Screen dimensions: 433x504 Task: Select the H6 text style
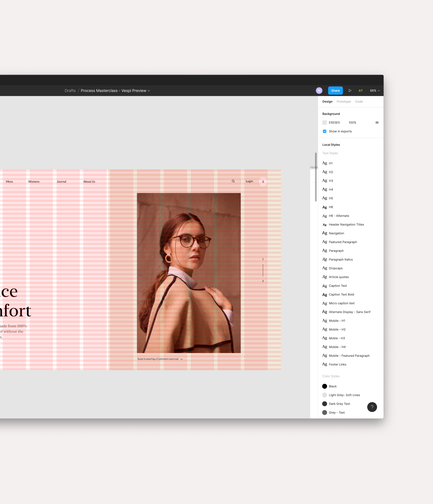(x=350, y=207)
